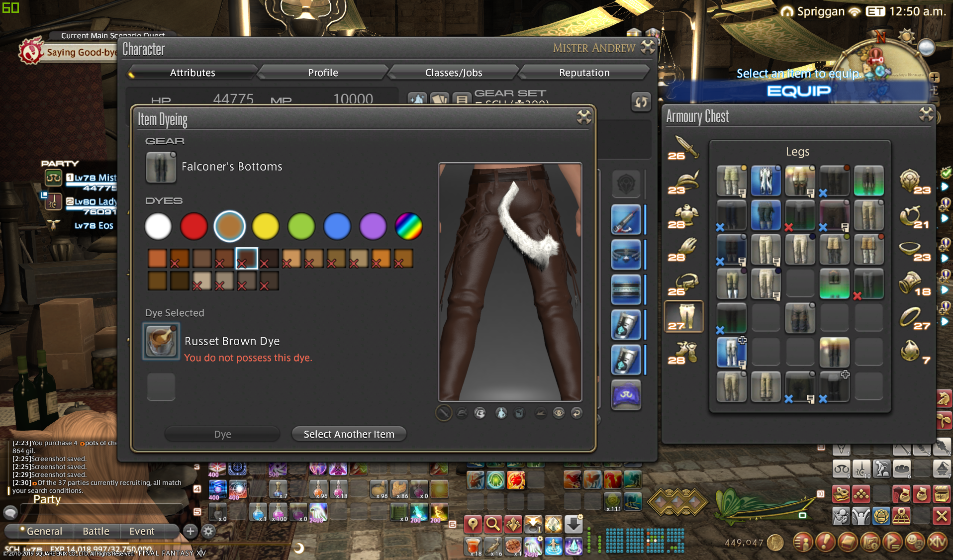Viewport: 953px width, 560px height.
Task: Open the System XIV menu icon
Action: tap(938, 542)
